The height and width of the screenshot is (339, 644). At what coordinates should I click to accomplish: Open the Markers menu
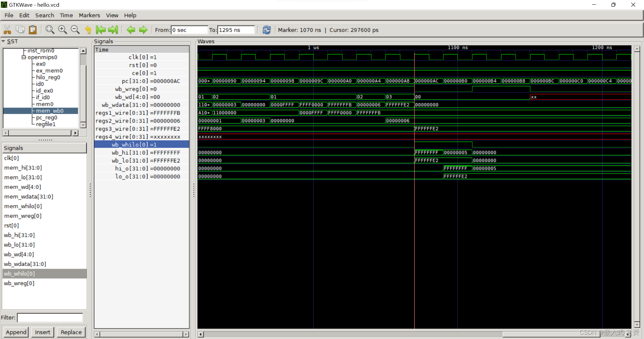[89, 15]
